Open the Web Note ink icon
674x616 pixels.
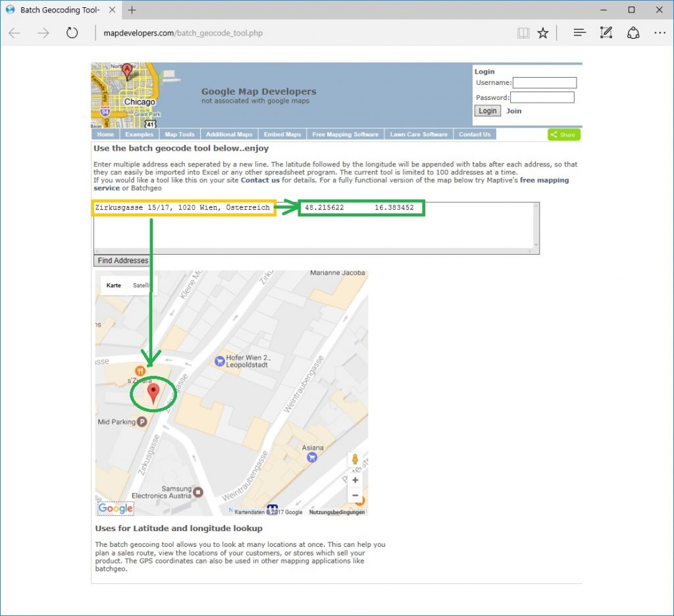[606, 32]
